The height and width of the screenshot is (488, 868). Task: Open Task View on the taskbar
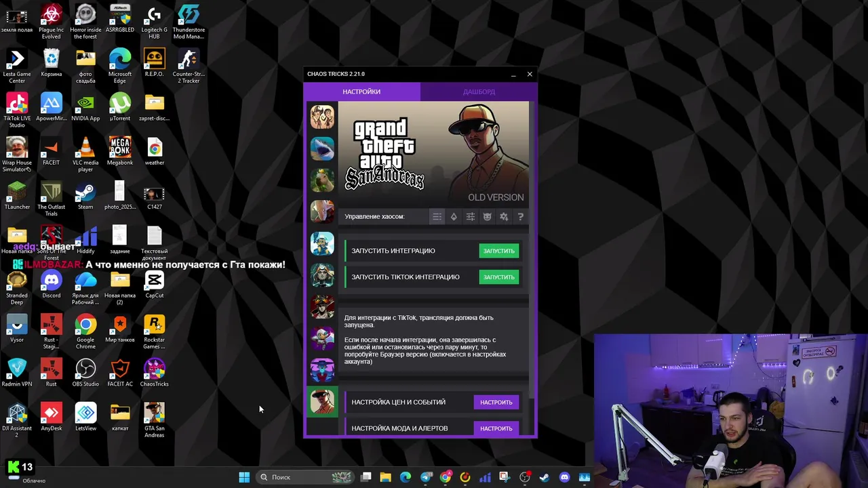tap(366, 477)
